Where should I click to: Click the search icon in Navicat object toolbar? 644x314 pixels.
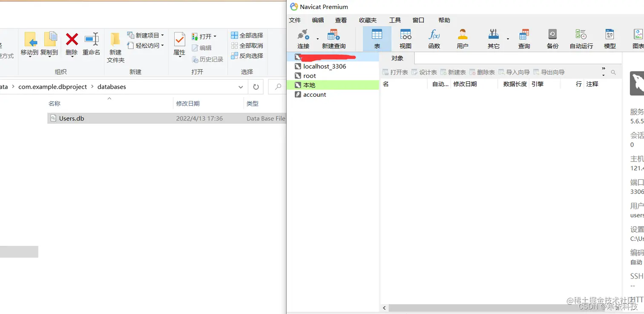[x=613, y=72]
